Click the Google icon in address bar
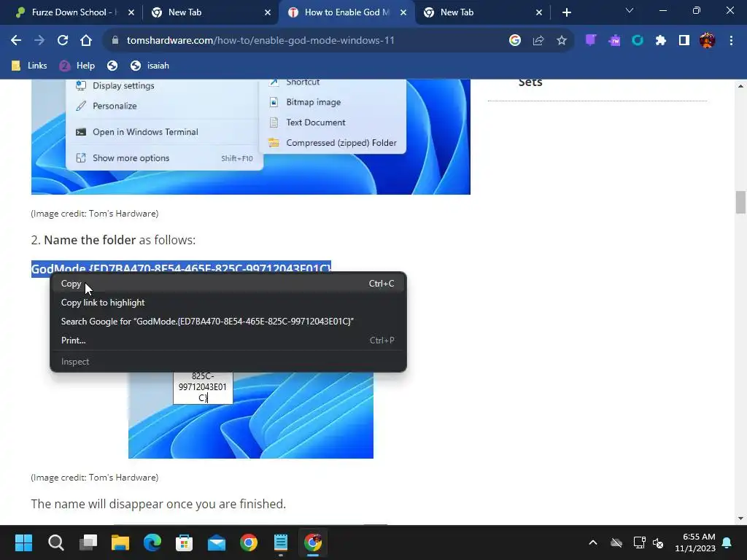 coord(514,41)
